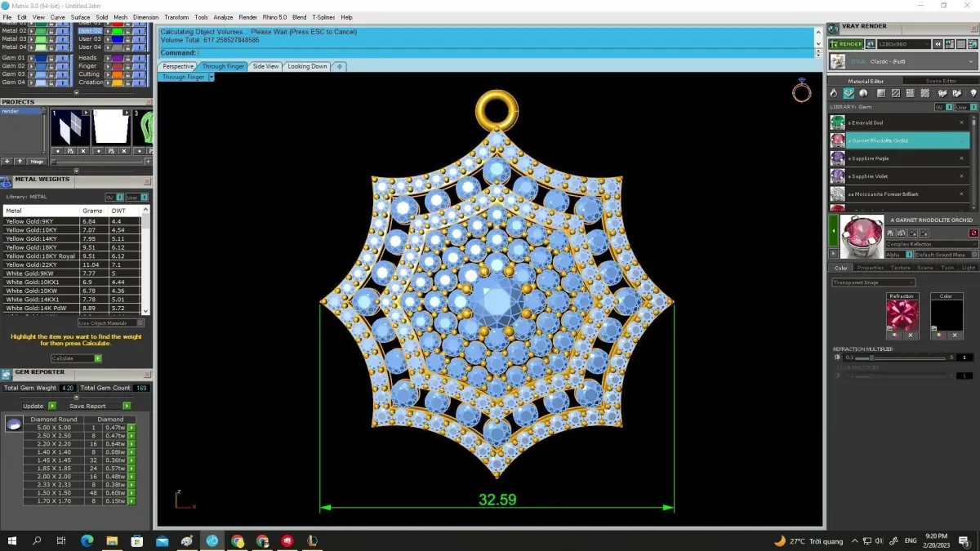Add a new viewport tab with plus
The image size is (980, 551).
tap(340, 66)
